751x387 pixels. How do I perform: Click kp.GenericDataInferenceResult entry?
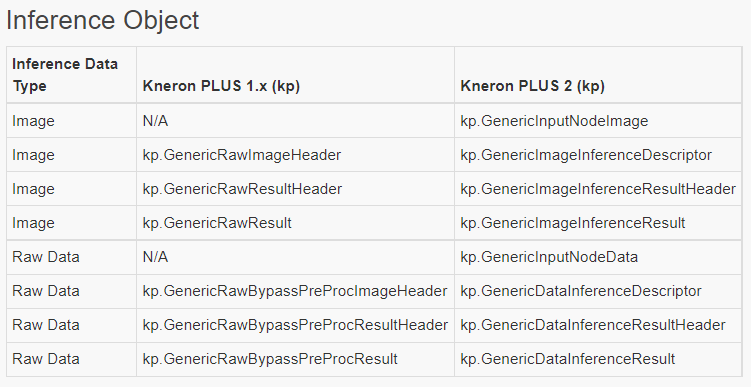point(568,359)
